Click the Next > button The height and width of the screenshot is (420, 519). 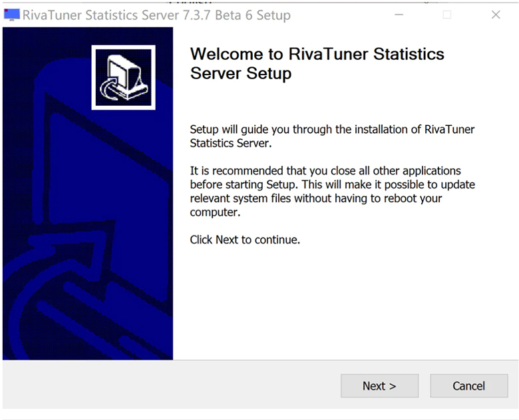click(379, 385)
